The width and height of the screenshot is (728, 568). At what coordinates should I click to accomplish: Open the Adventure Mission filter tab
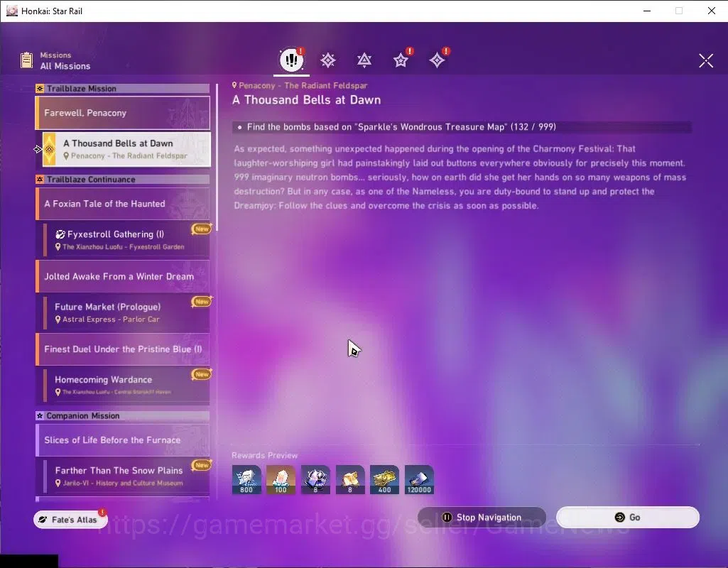[437, 60]
